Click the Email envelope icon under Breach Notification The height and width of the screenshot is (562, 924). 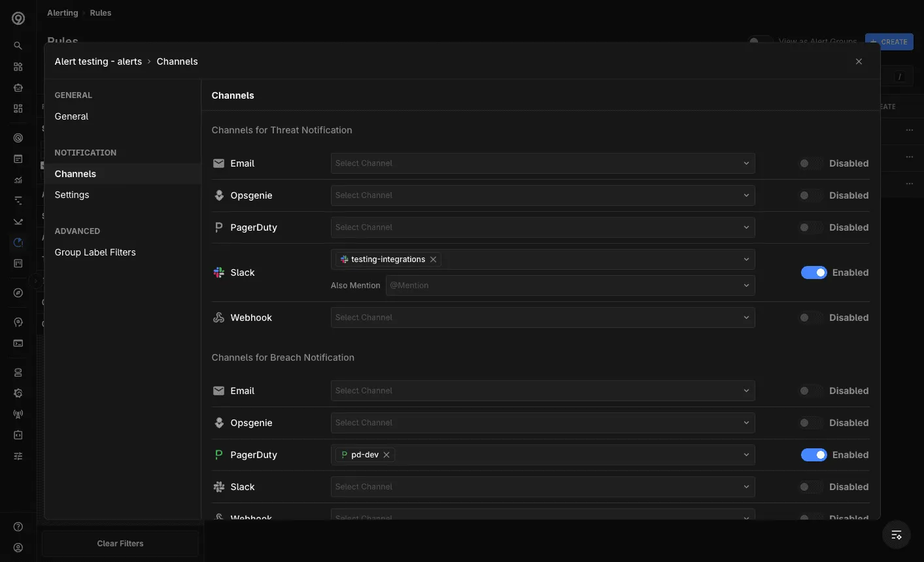(x=219, y=391)
